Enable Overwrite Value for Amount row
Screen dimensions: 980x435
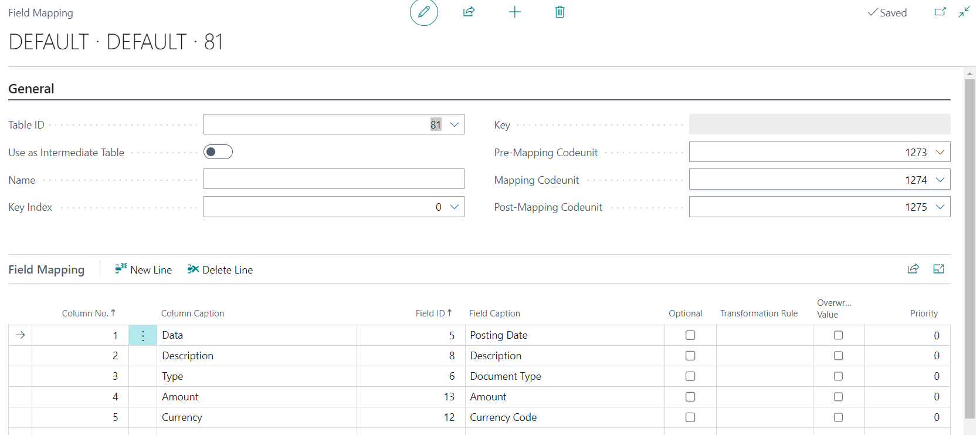tap(839, 397)
